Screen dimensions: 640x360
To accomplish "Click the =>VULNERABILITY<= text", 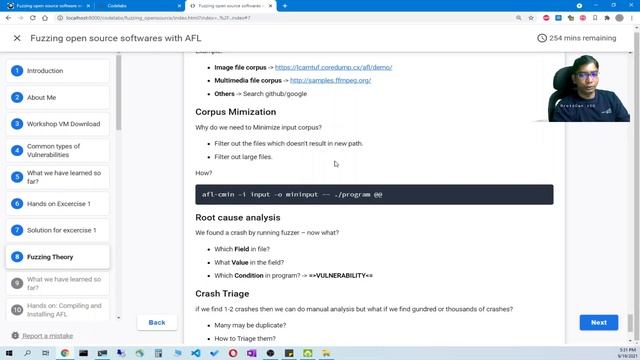I will tap(340, 276).
